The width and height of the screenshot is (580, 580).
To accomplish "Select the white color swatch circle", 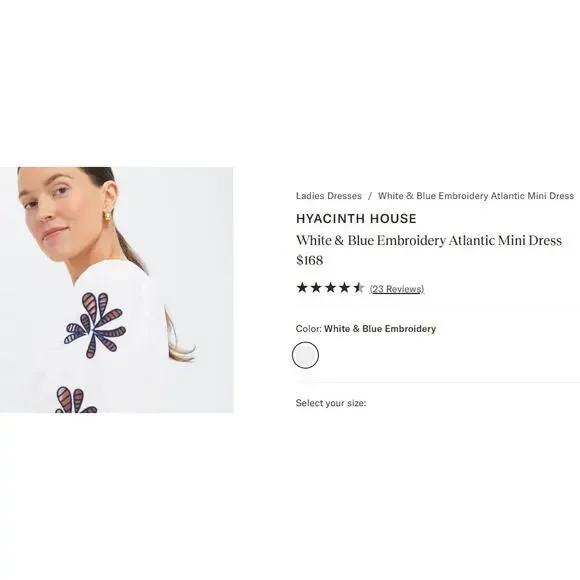I will pos(305,355).
